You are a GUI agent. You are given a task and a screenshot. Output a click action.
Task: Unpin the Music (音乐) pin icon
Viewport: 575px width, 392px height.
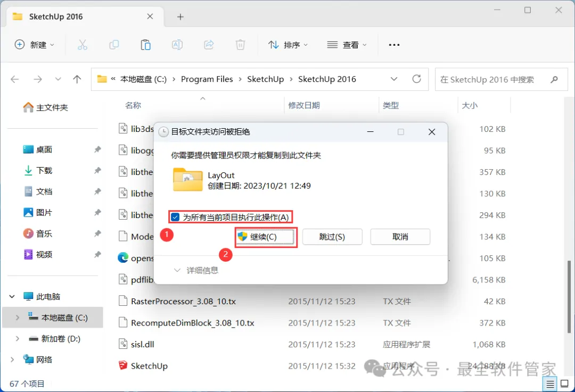97,233
